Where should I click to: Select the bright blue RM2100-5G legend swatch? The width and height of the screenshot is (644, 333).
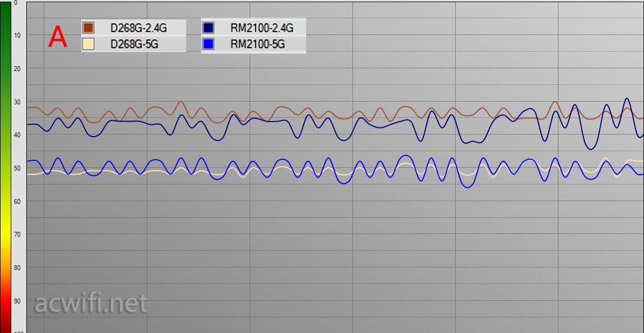pyautogui.click(x=209, y=45)
